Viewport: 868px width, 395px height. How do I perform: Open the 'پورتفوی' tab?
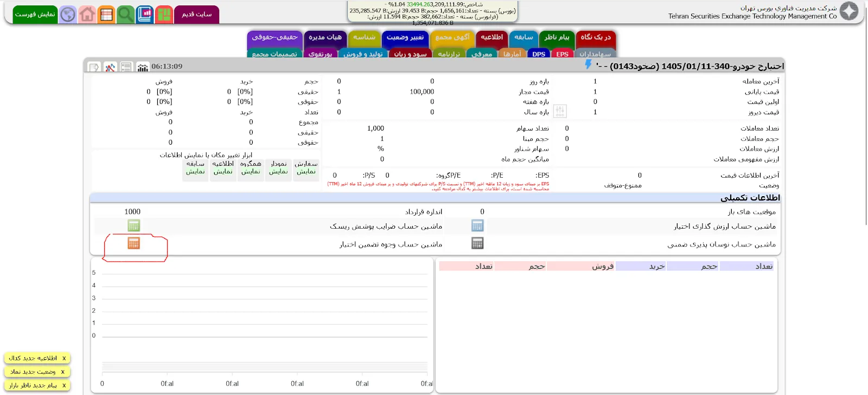(320, 54)
